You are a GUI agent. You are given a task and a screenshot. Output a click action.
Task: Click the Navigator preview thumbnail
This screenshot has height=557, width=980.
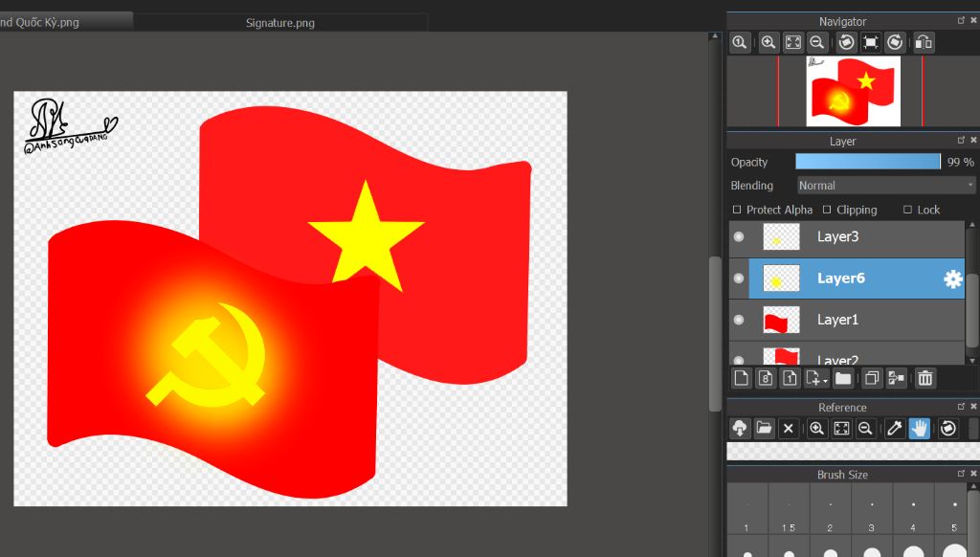pos(853,91)
